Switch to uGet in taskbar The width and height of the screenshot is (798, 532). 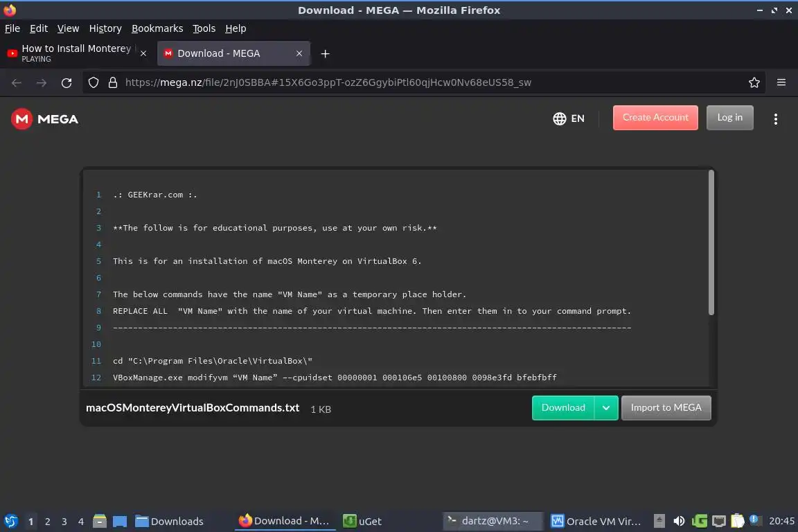pos(362,521)
